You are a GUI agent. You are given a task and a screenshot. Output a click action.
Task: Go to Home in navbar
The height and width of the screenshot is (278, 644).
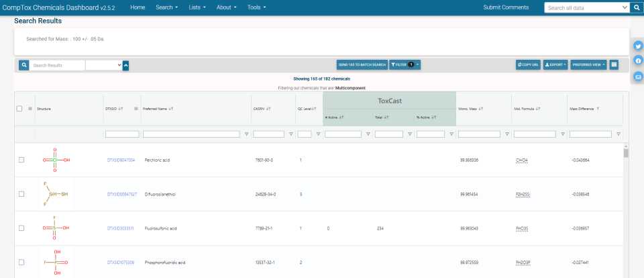coord(138,7)
